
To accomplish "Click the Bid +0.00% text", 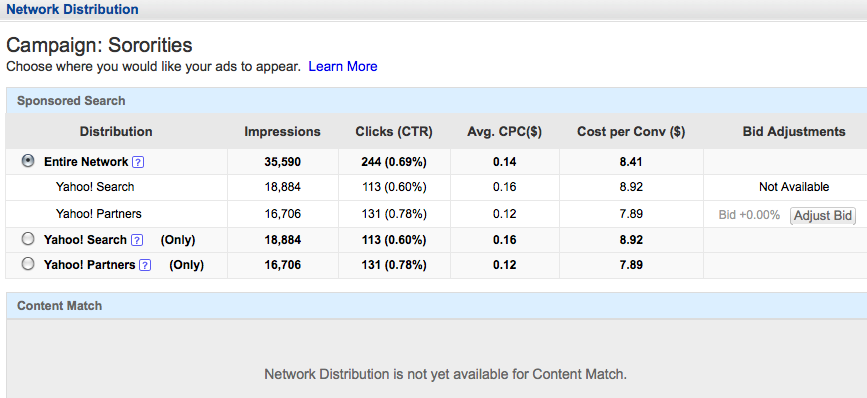I will (749, 214).
